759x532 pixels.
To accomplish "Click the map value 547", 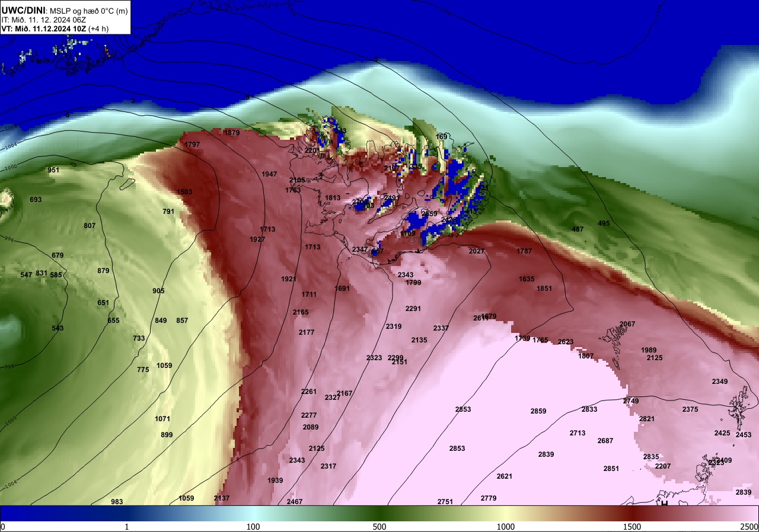I will coord(26,275).
